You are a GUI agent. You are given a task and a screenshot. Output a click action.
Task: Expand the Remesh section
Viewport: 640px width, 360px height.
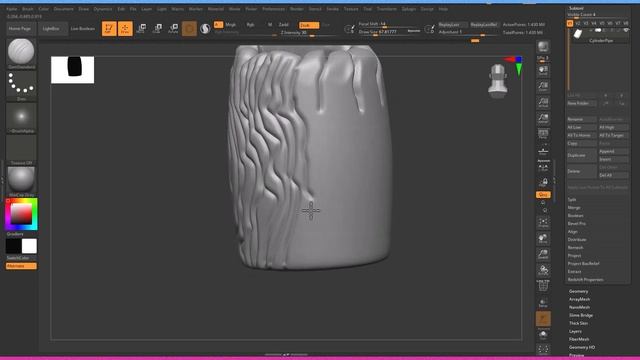coord(576,248)
